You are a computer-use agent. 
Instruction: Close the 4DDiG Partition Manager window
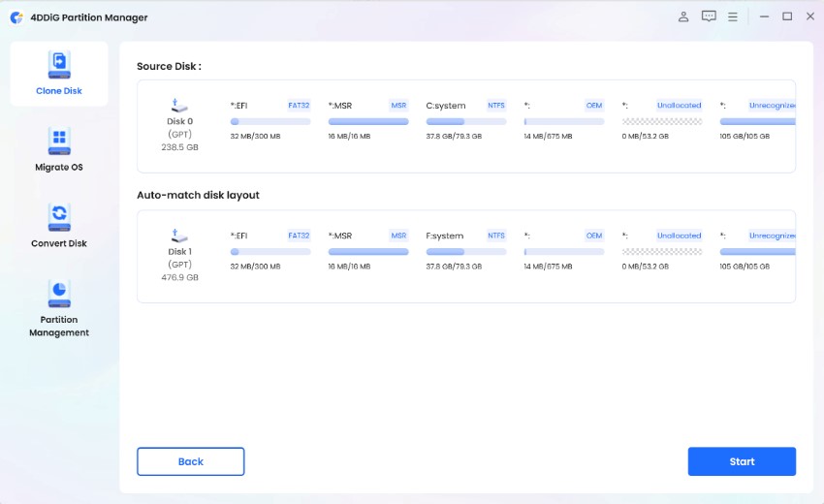pyautogui.click(x=810, y=16)
